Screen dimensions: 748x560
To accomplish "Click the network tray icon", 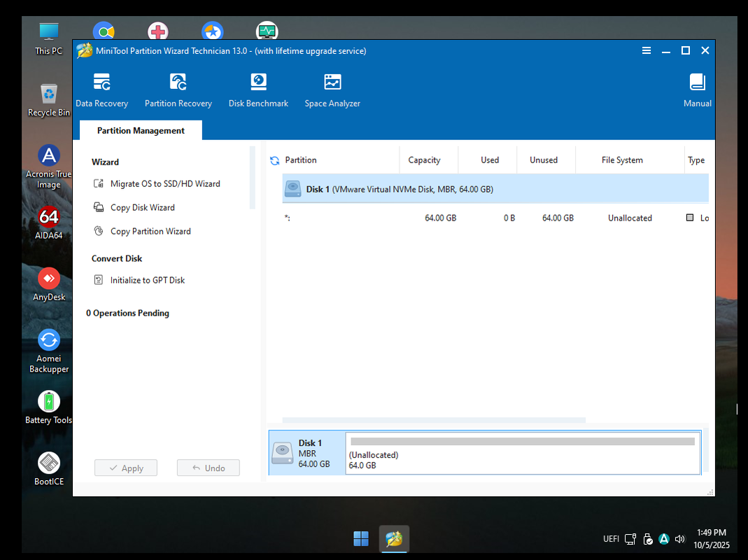I will click(x=630, y=539).
